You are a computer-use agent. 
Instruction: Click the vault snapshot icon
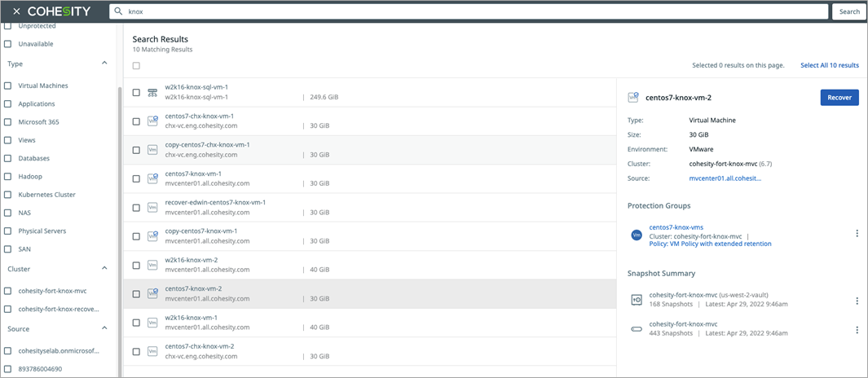pyautogui.click(x=636, y=300)
